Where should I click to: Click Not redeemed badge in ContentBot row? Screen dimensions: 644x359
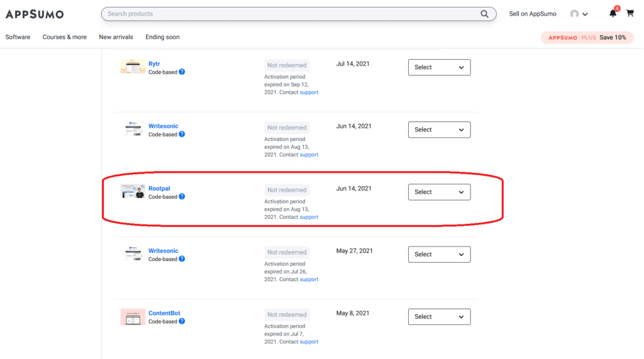pyautogui.click(x=287, y=314)
